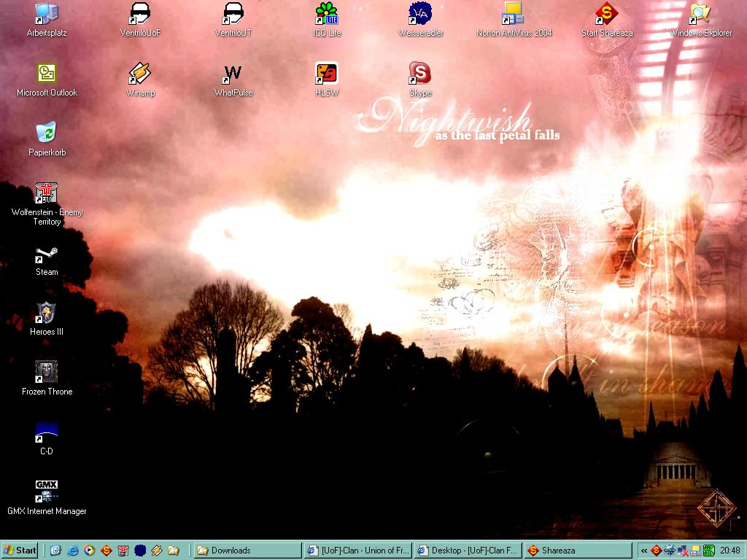
Task: Click the Start Shareaza desktop shortcut
Action: pyautogui.click(x=607, y=20)
